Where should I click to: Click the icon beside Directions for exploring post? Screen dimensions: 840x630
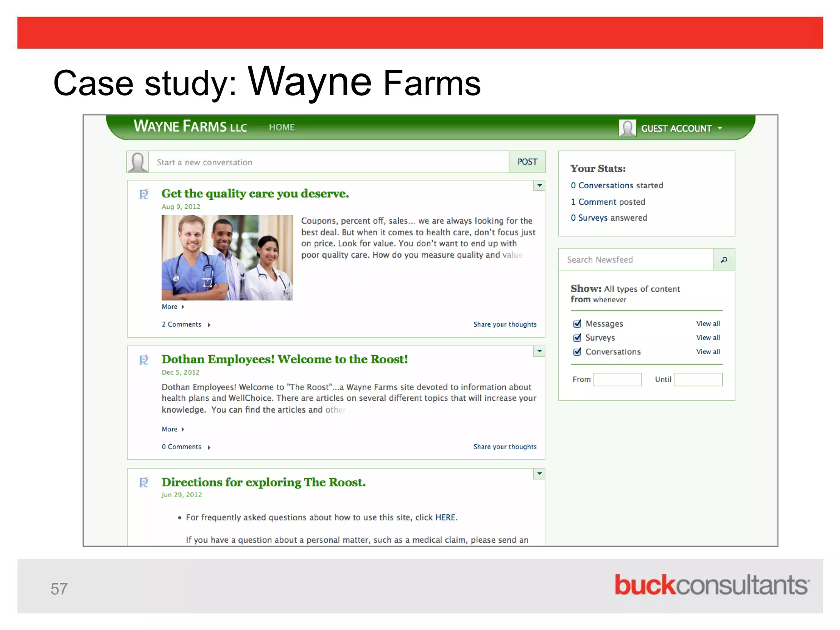click(144, 482)
